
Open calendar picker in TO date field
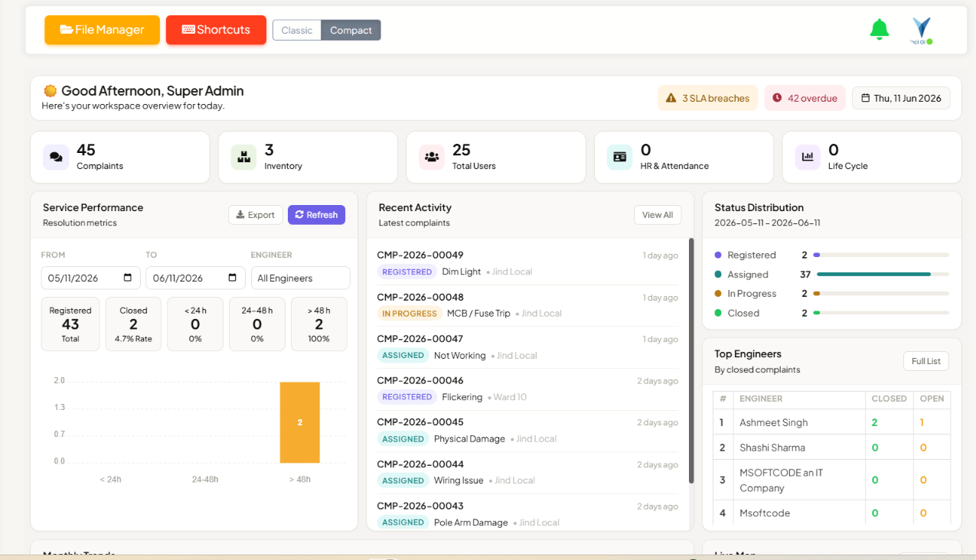233,278
